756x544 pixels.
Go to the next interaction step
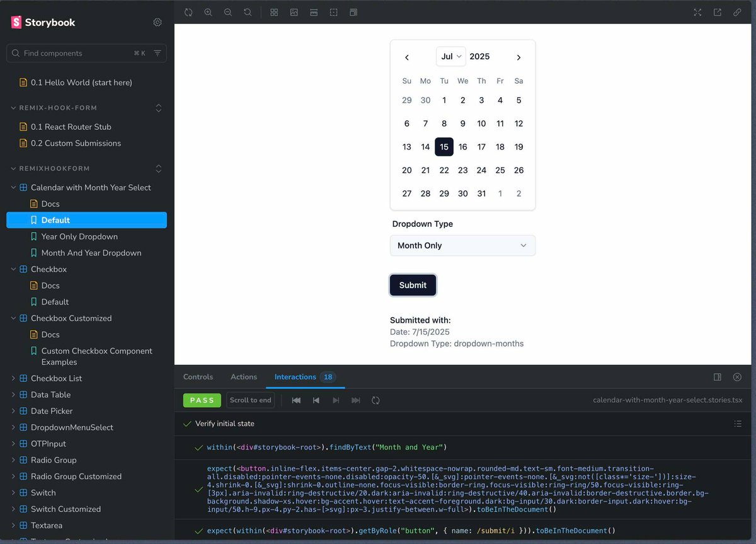(336, 400)
